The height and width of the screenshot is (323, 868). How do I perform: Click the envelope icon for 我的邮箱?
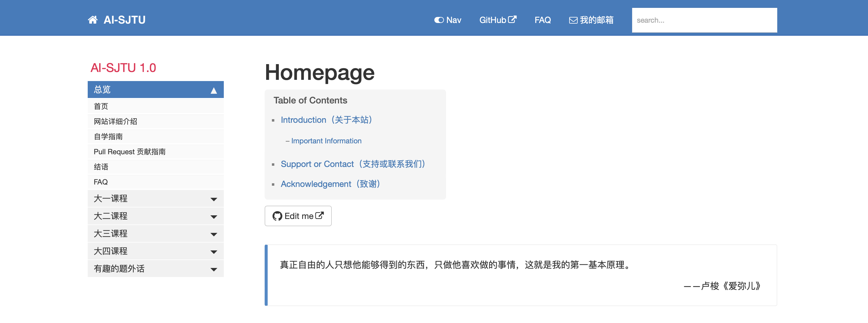[x=573, y=20]
